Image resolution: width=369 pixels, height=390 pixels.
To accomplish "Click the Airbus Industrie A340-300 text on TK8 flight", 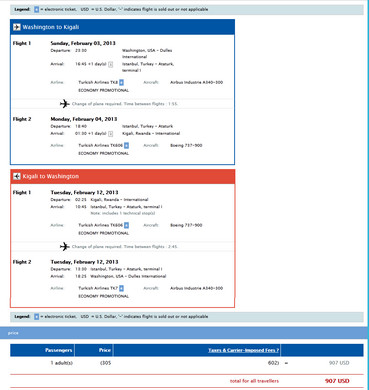I will click(x=196, y=82).
